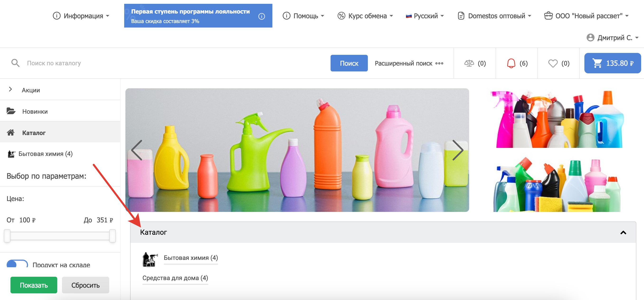Image resolution: width=644 pixels, height=300 pixels.
Task: Open the 'Средства для дома (4)' link
Action: point(175,278)
